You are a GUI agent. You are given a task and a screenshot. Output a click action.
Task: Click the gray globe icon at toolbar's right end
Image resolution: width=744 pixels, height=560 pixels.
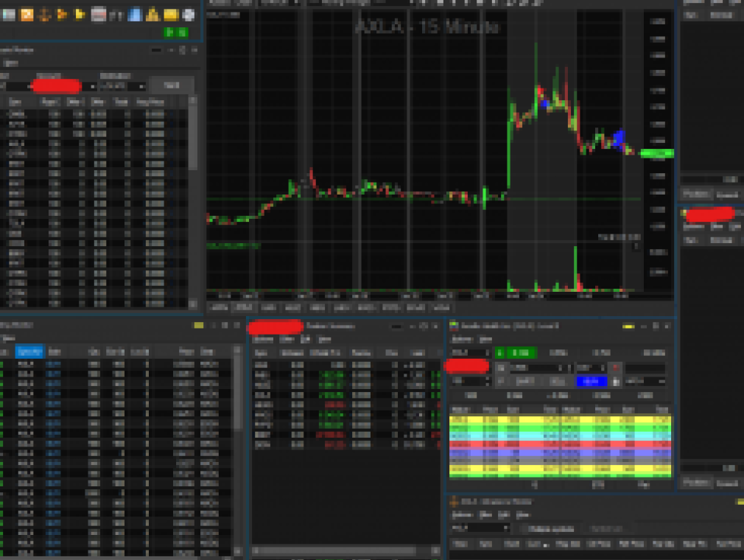click(189, 14)
